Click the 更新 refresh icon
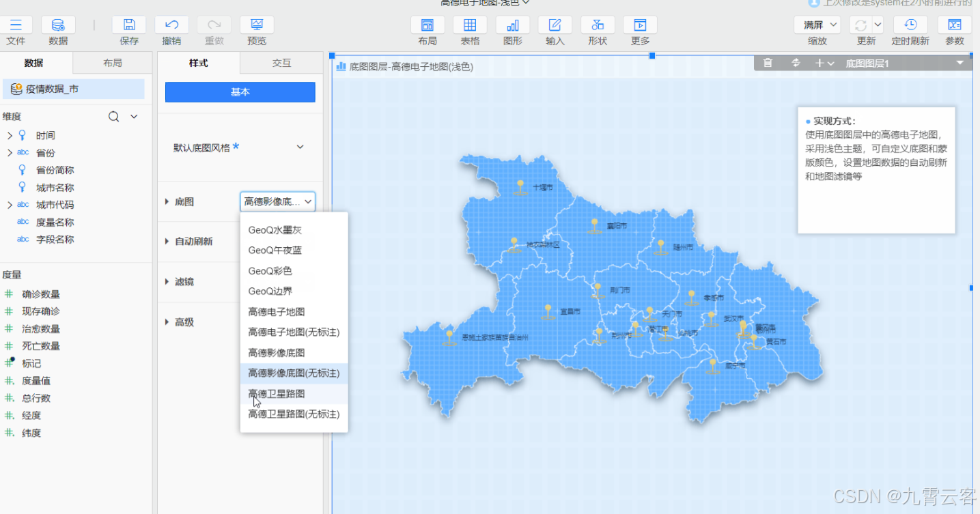This screenshot has width=980, height=514. point(859,25)
